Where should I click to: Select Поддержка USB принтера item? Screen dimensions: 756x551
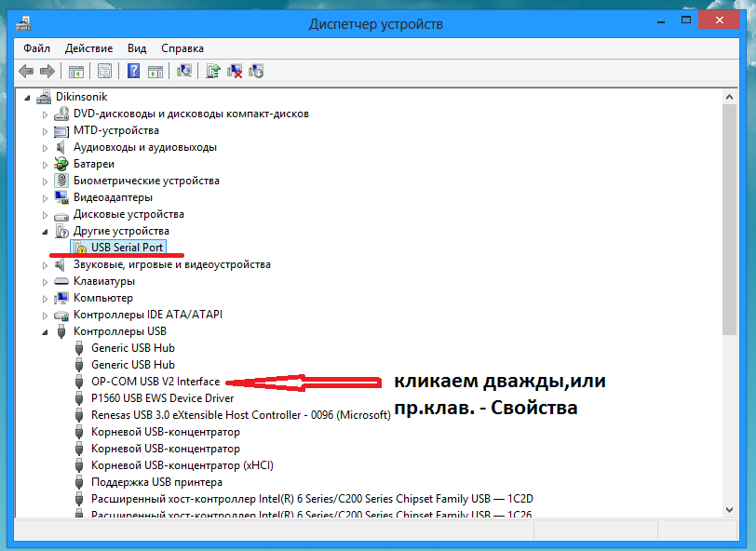click(x=156, y=482)
